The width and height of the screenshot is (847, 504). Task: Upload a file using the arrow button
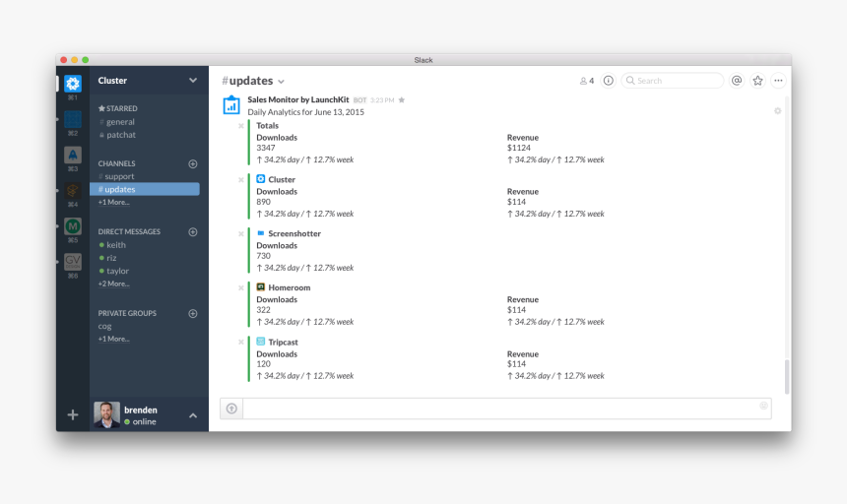[x=231, y=409]
